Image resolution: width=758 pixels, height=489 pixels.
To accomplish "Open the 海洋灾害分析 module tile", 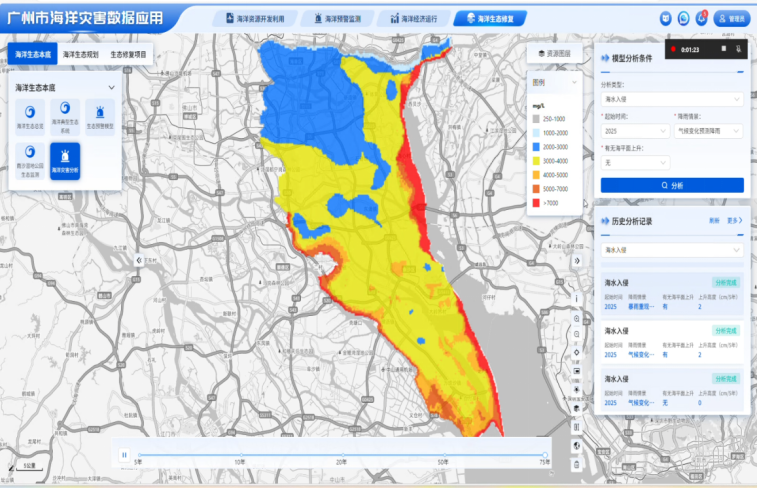I will pos(66,160).
